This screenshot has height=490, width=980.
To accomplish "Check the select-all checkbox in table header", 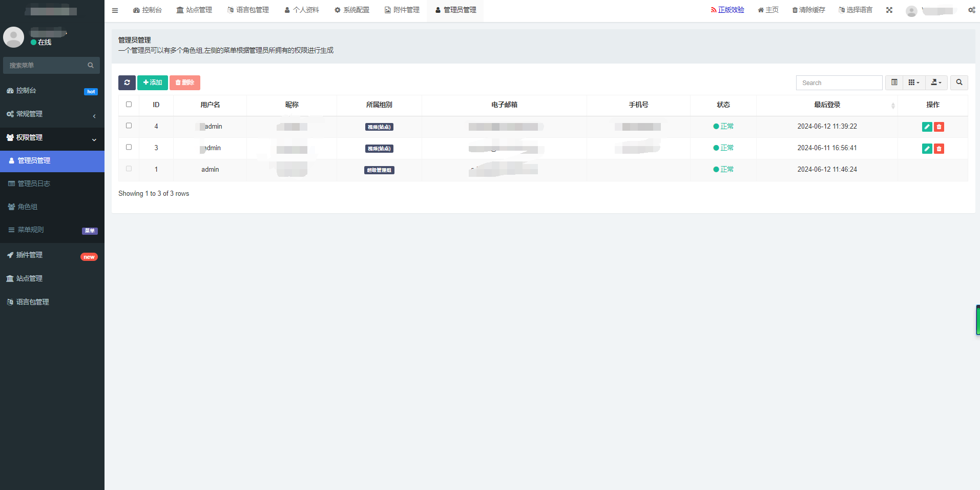I will pyautogui.click(x=129, y=105).
